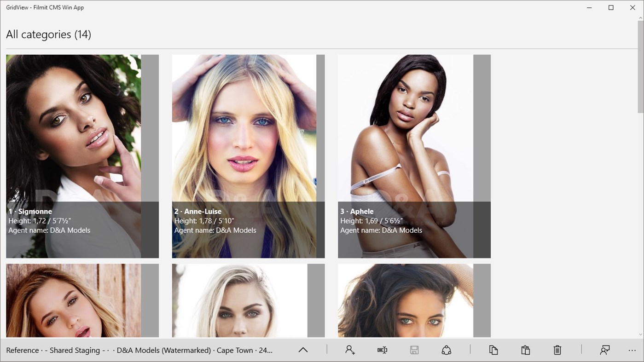644x362 pixels.
Task: Click the save floppy disk icon
Action: (x=414, y=350)
